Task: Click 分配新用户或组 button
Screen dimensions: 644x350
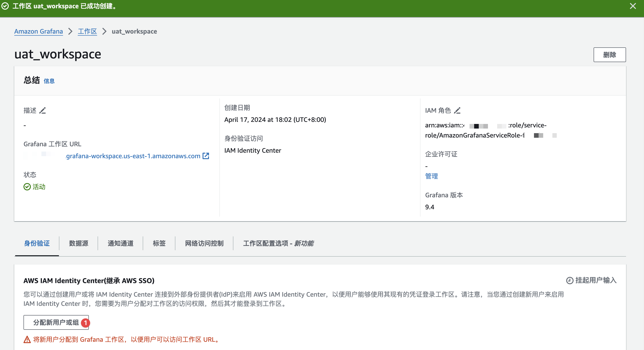Action: [x=56, y=322]
